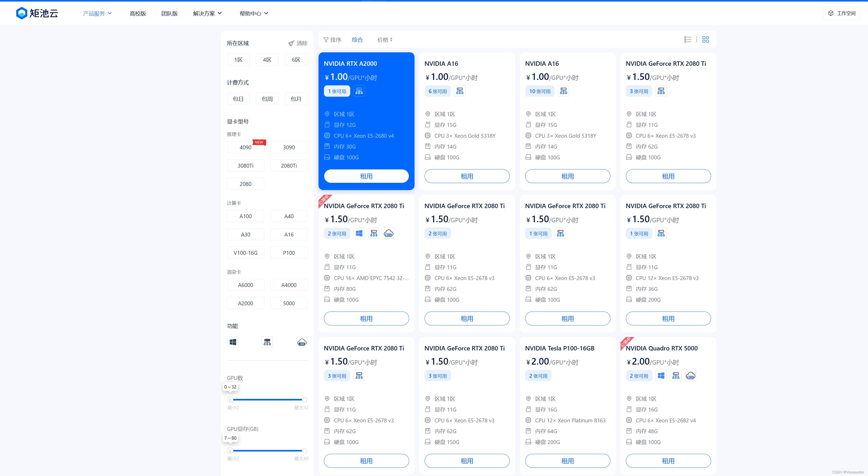Toggle 4090 GPU model filter

[245, 147]
